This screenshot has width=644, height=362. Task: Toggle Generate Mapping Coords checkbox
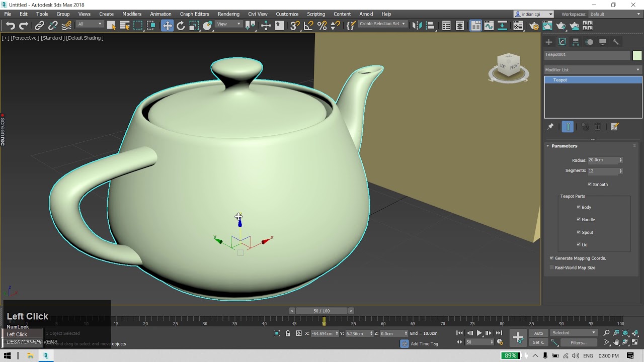point(552,258)
